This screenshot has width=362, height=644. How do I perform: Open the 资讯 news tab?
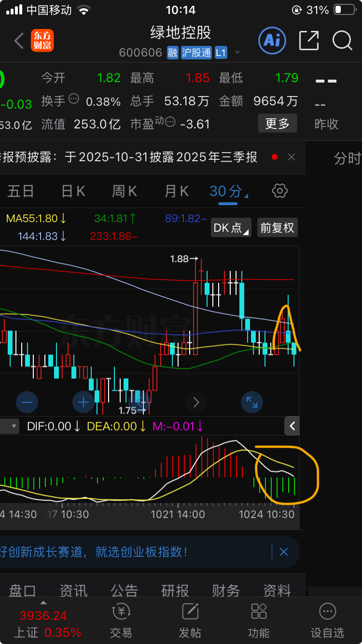click(73, 590)
